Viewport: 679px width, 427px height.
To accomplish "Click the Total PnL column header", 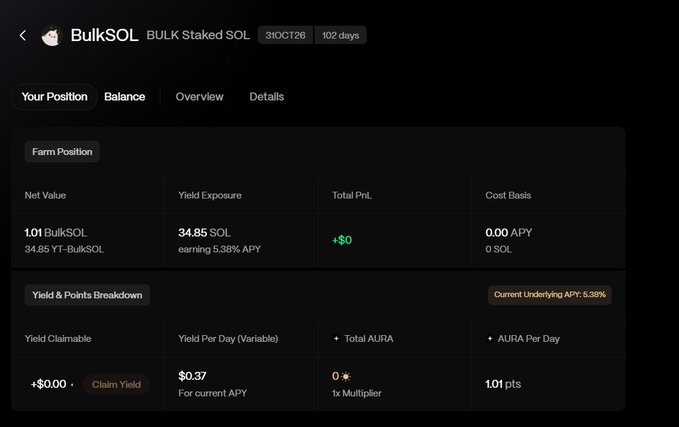I will (x=352, y=195).
